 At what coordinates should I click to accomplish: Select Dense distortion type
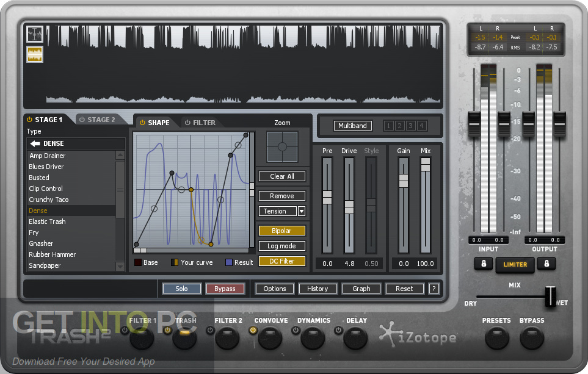click(71, 210)
